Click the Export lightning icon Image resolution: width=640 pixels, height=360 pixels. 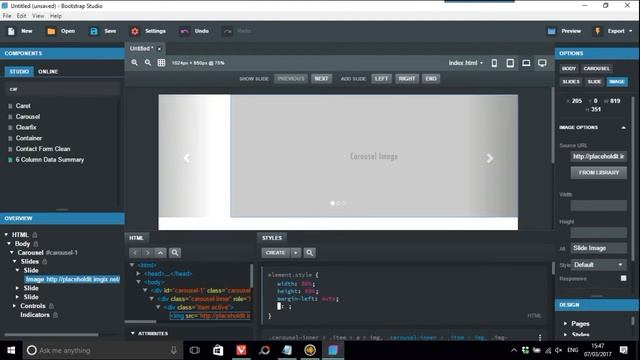coord(598,31)
